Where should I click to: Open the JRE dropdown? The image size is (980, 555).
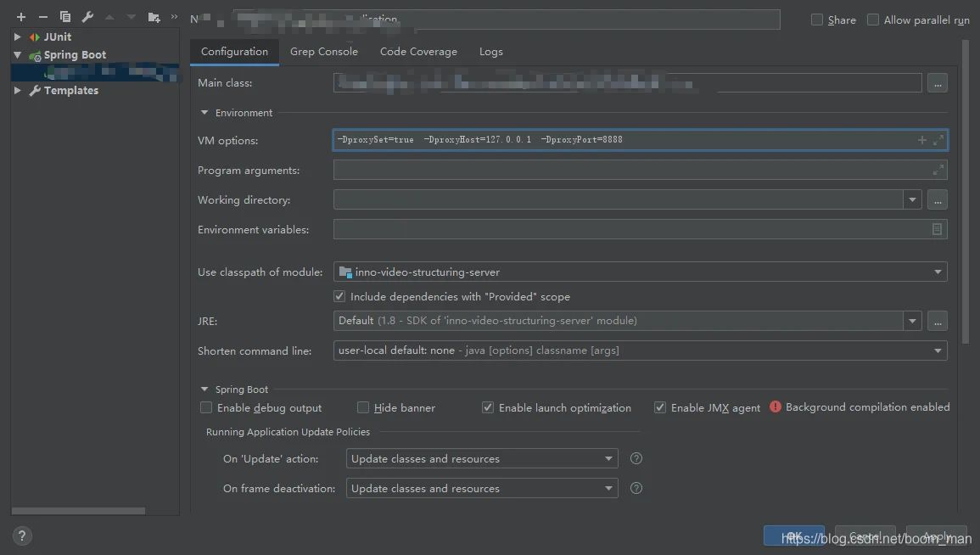click(x=912, y=321)
